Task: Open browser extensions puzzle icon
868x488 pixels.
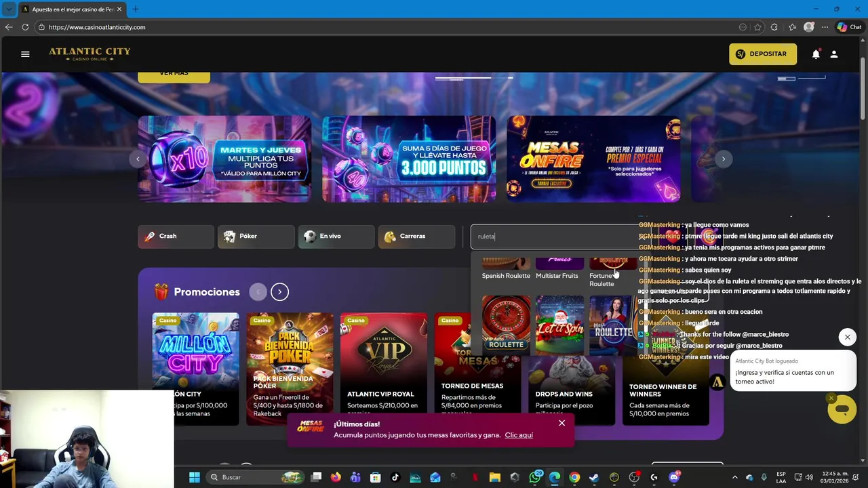Action: pyautogui.click(x=774, y=27)
